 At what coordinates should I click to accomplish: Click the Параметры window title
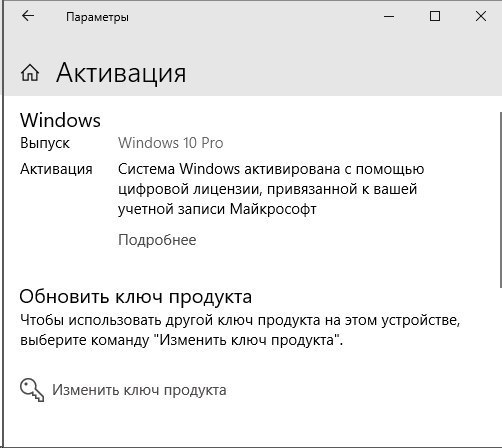[x=97, y=17]
